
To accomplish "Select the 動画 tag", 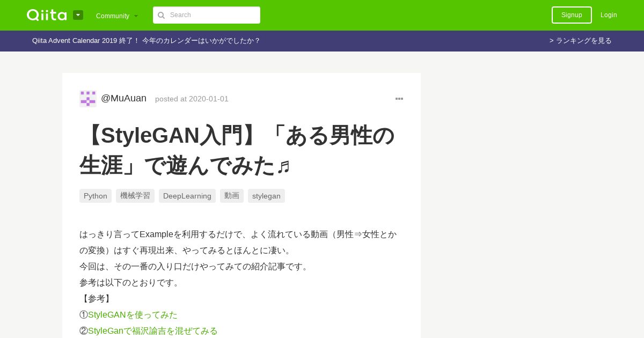I will 232,196.
